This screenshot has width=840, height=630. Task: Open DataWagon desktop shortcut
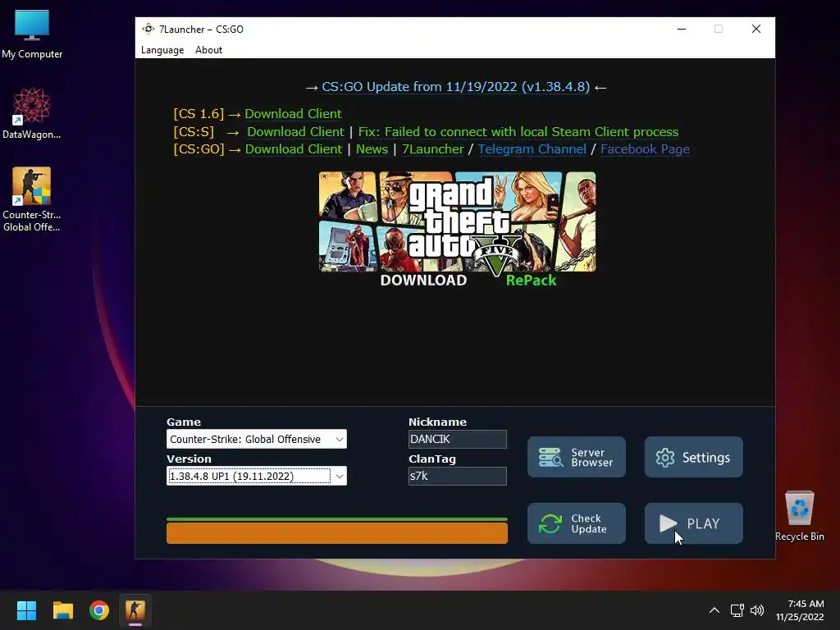pos(32,113)
